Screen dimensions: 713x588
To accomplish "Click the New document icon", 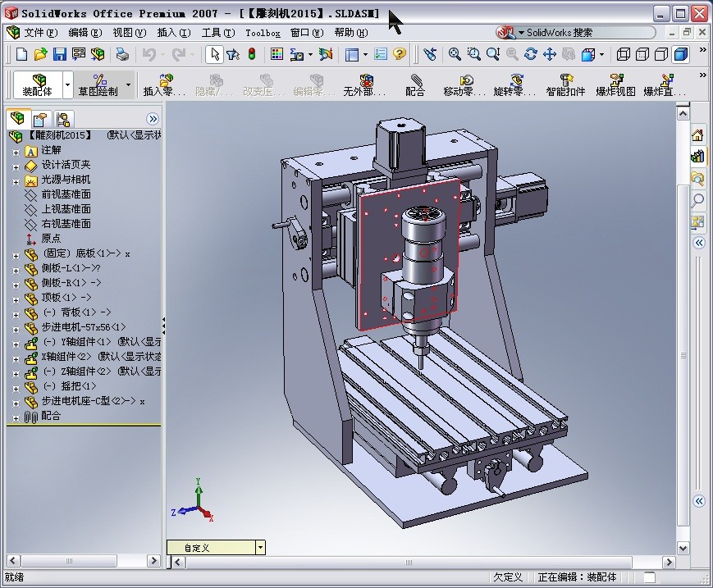I will point(21,54).
